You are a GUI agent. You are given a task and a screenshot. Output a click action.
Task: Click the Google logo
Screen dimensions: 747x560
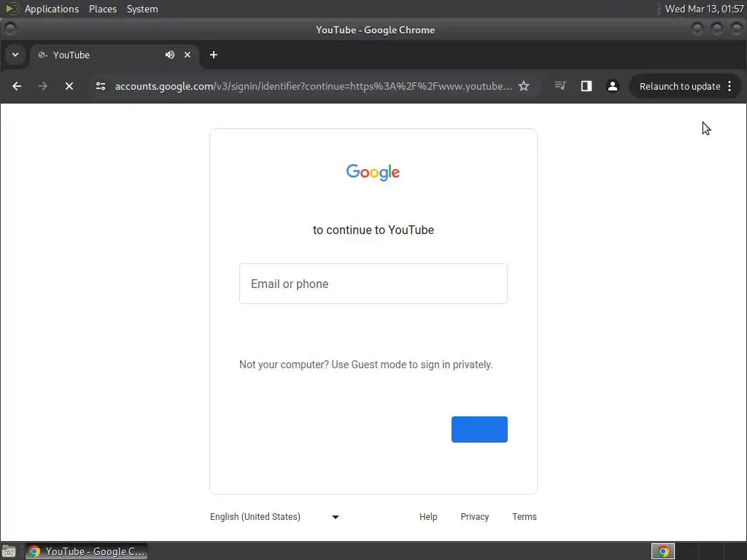[373, 172]
